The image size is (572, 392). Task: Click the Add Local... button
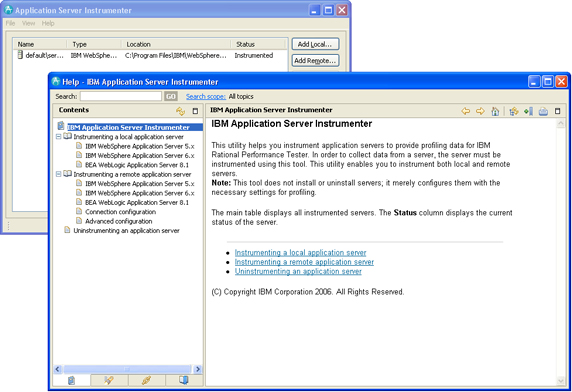click(315, 44)
